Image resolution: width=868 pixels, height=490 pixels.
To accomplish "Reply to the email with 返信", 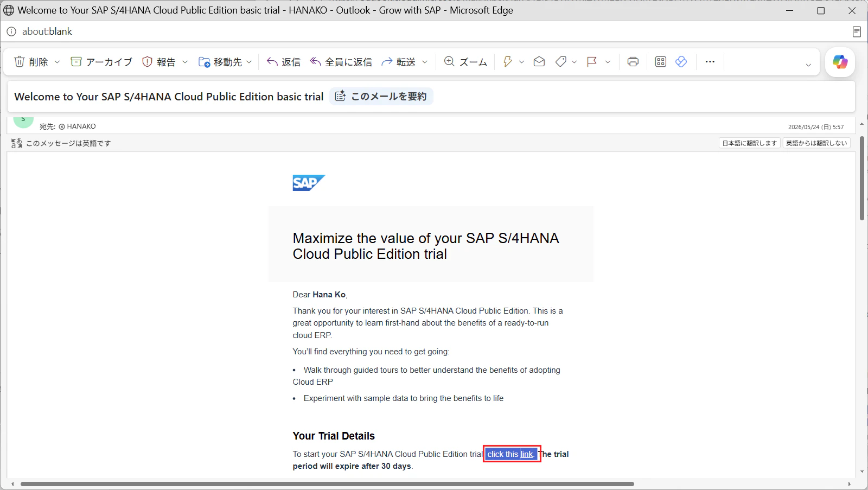I will pyautogui.click(x=284, y=62).
